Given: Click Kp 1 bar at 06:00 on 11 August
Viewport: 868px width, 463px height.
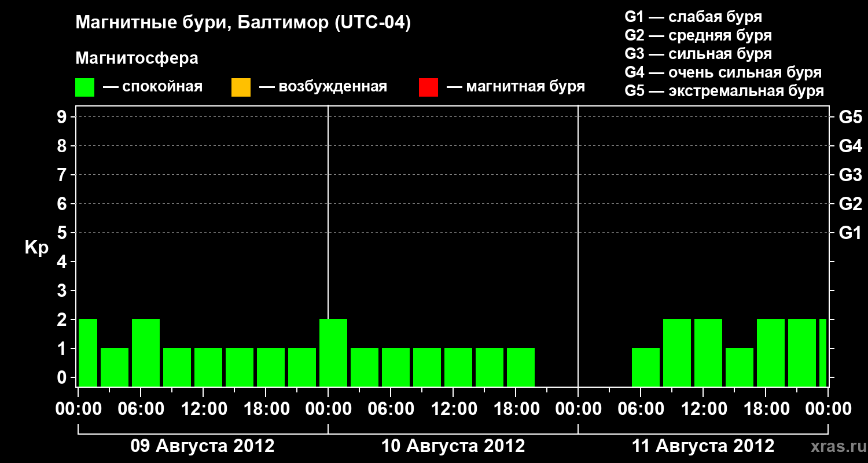Looking at the screenshot, I should click(x=646, y=367).
